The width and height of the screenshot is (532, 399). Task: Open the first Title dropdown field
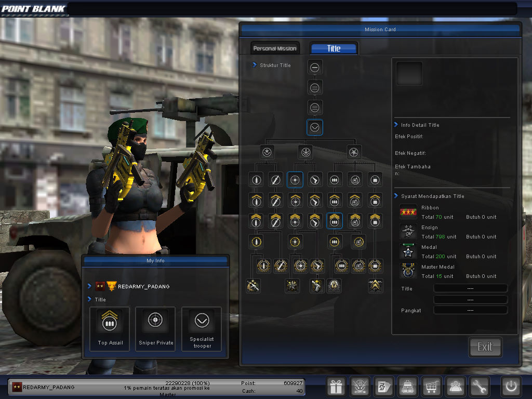[470, 288]
